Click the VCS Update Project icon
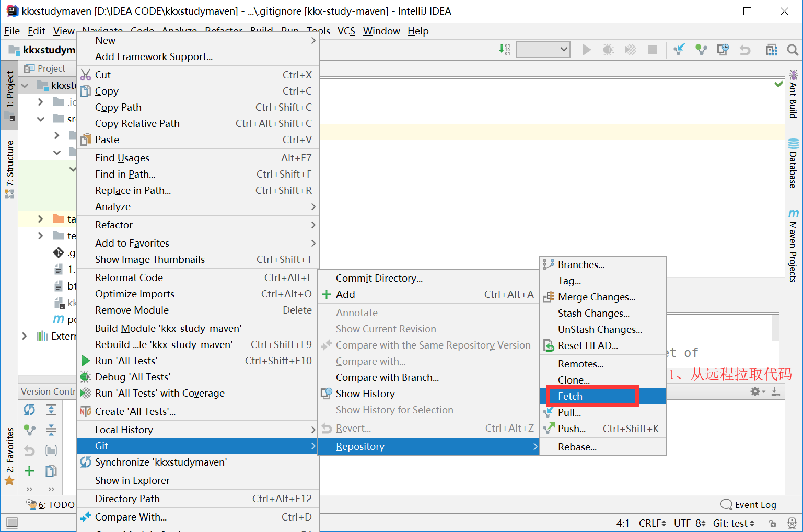The image size is (803, 532). coord(679,50)
